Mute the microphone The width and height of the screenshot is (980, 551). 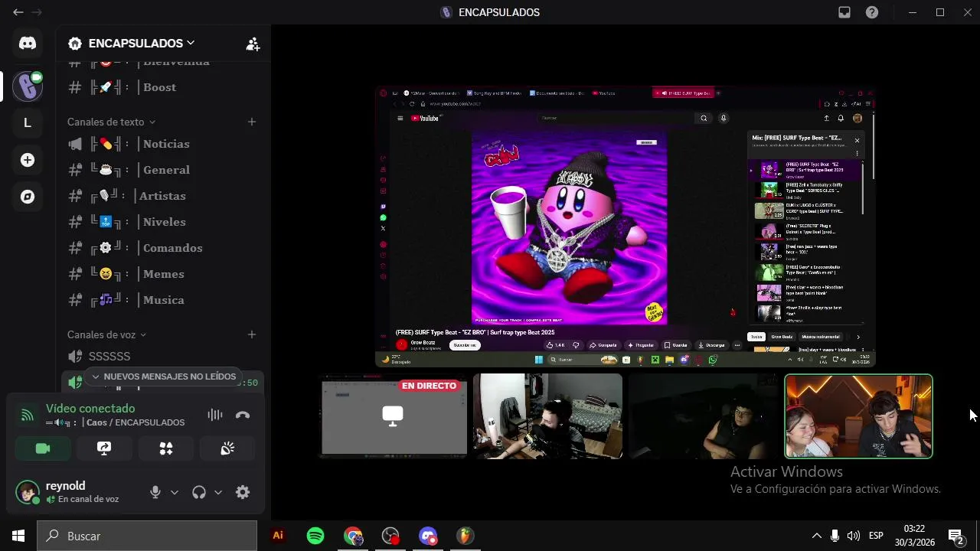pyautogui.click(x=155, y=492)
